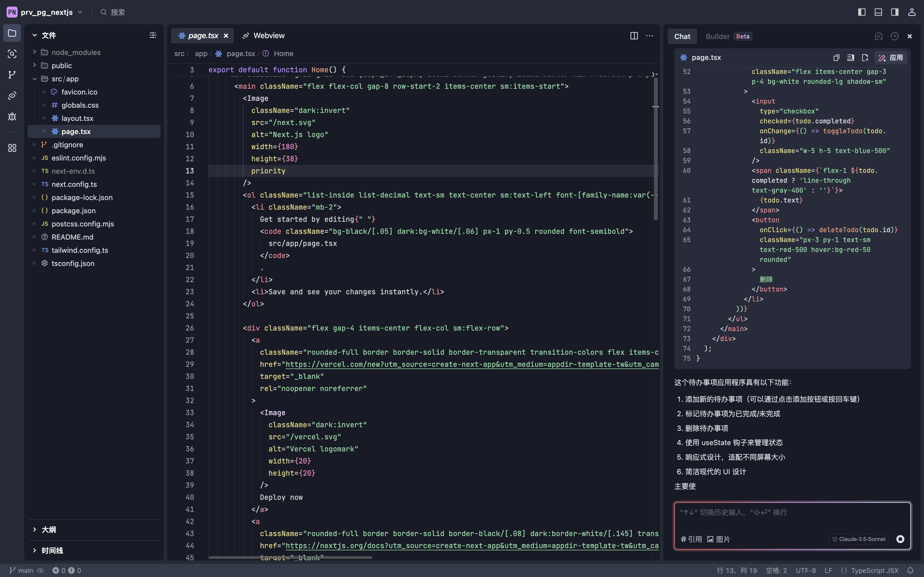Open the global search panel in activity bar
The image size is (924, 577).
pyautogui.click(x=12, y=54)
